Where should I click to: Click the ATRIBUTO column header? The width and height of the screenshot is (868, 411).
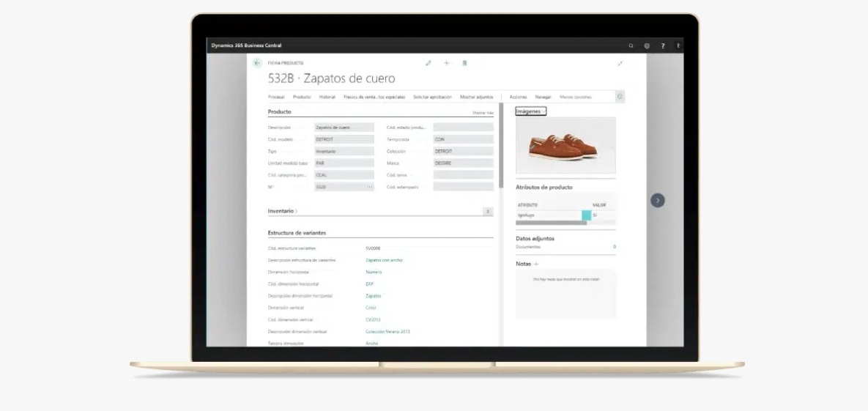tap(527, 205)
